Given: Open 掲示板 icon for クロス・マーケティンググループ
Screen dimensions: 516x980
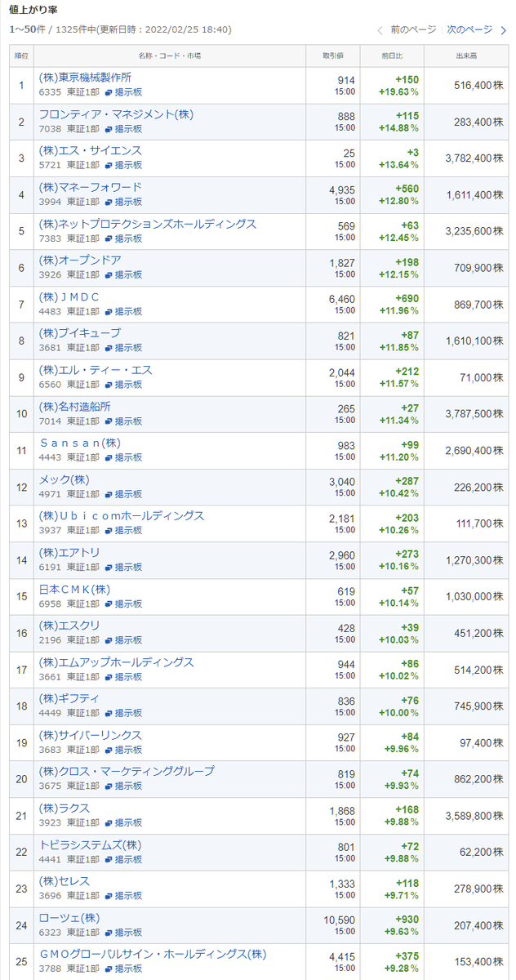Looking at the screenshot, I should point(109,786).
